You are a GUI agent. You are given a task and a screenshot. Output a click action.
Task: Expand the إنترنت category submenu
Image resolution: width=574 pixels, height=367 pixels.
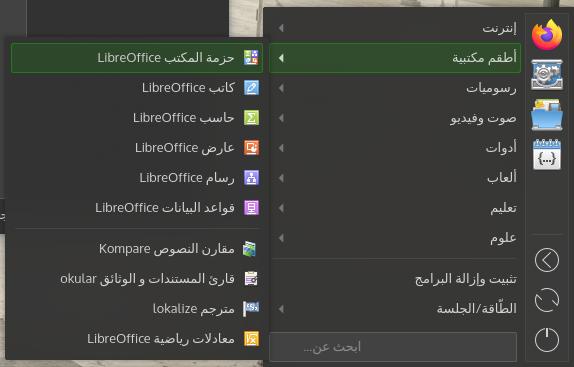(x=395, y=28)
